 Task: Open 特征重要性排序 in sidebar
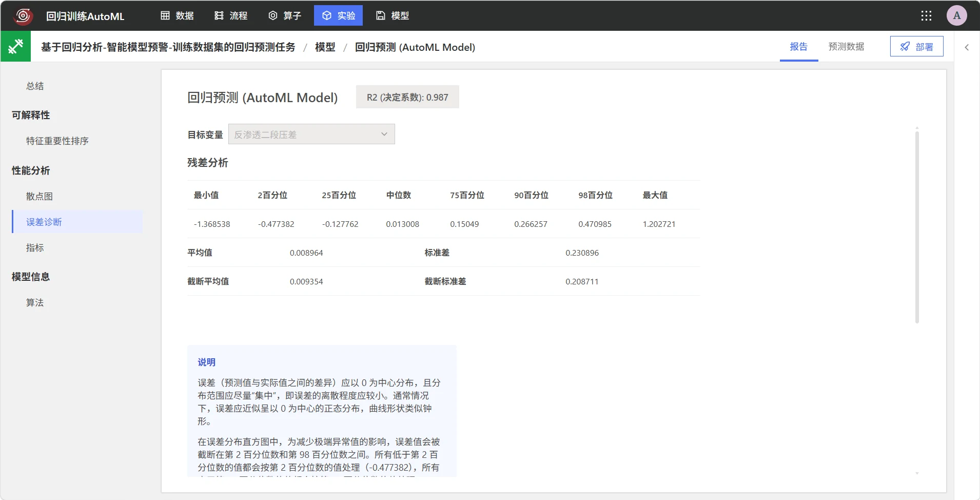[57, 141]
